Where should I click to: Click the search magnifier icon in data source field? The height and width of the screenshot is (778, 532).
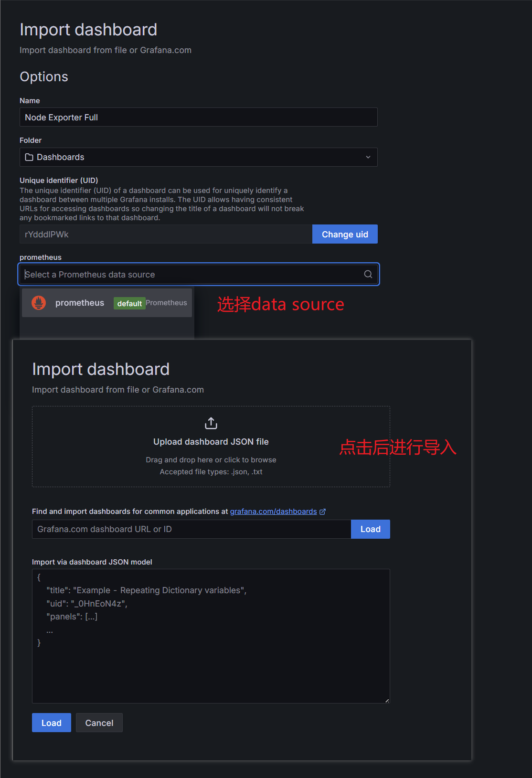(x=368, y=274)
